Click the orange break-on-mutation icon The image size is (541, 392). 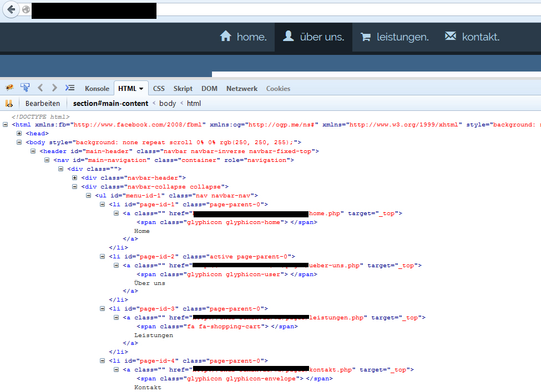click(x=9, y=103)
